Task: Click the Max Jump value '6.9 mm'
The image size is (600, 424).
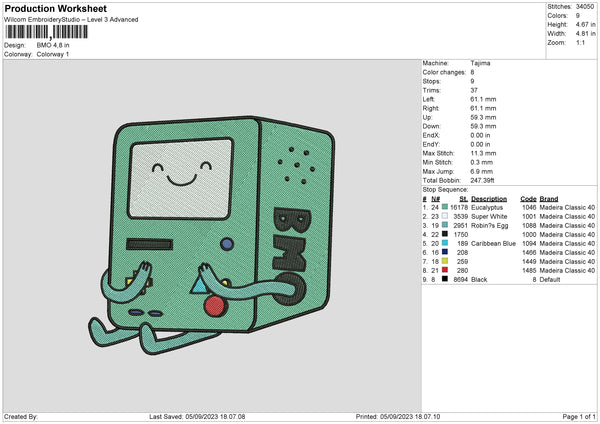Action: click(x=482, y=171)
